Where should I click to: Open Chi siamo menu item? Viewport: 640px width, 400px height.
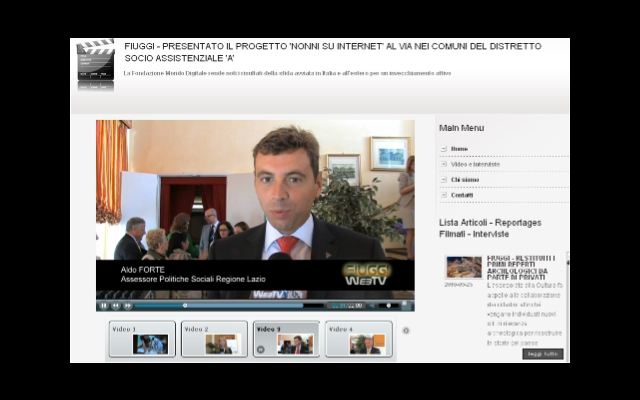tap(465, 180)
